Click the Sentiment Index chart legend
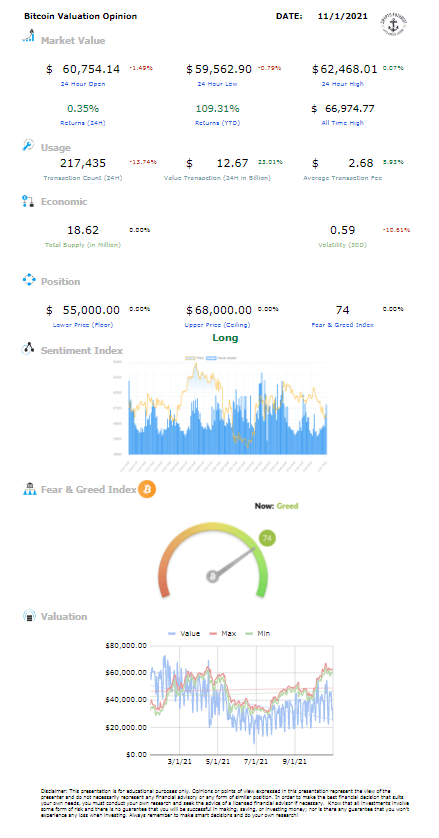Viewport: 439px width, 838px height. click(x=216, y=358)
